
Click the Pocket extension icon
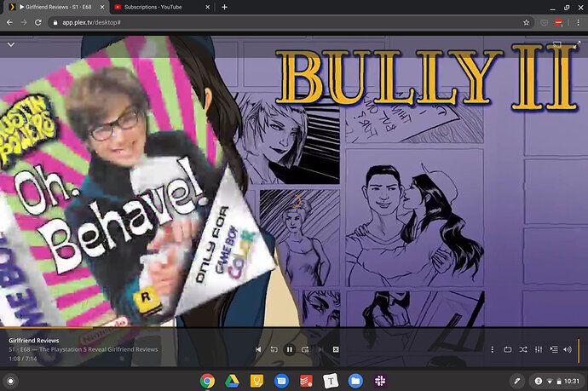(x=545, y=22)
